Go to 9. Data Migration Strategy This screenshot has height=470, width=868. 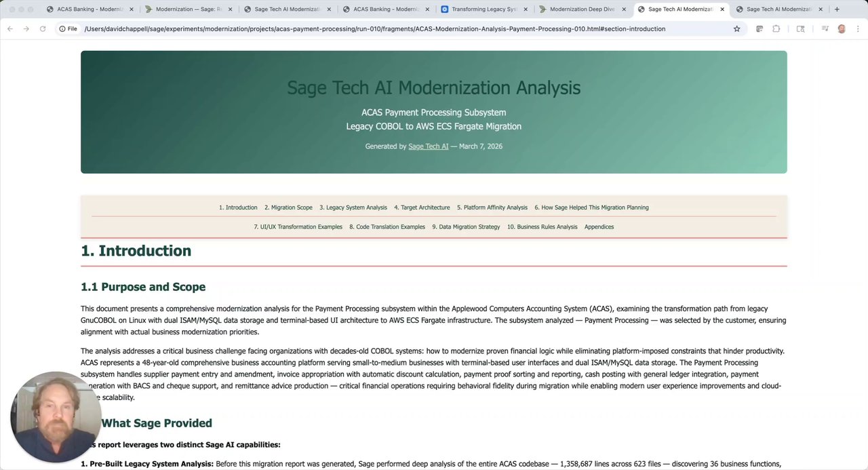click(466, 227)
